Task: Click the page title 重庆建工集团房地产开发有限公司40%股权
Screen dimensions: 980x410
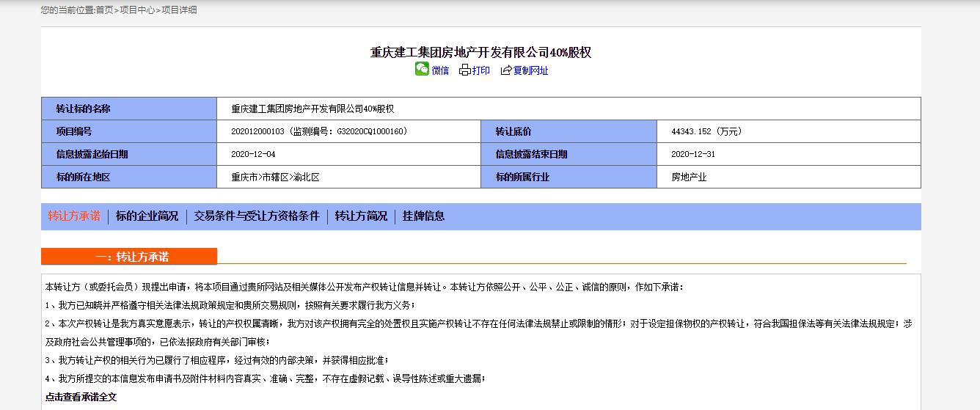Action: 480,52
